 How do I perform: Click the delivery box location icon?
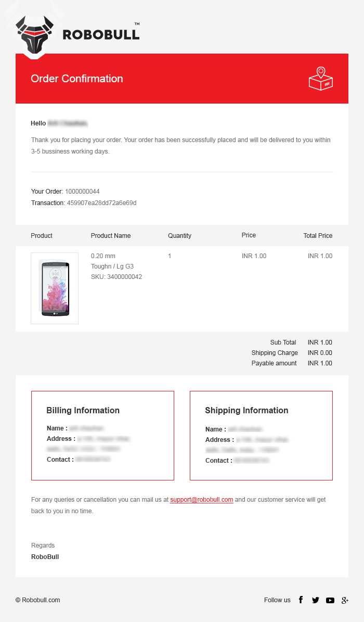tap(320, 79)
